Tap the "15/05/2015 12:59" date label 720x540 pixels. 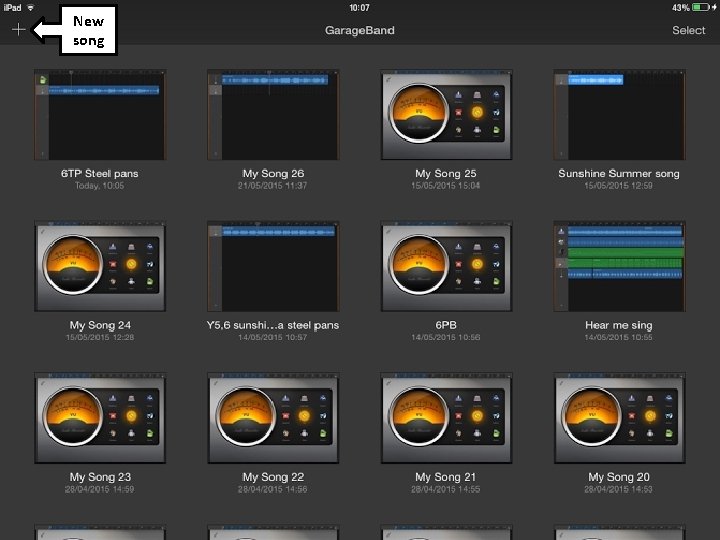click(x=619, y=186)
